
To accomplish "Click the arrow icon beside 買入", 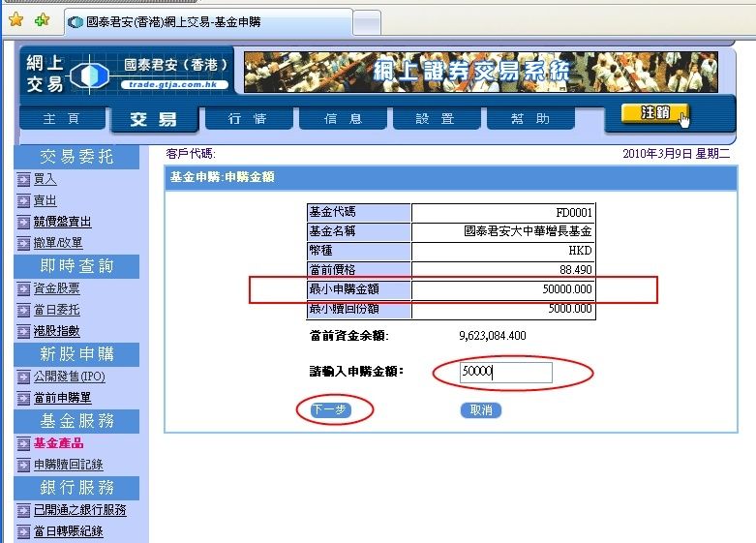I will pos(23,180).
